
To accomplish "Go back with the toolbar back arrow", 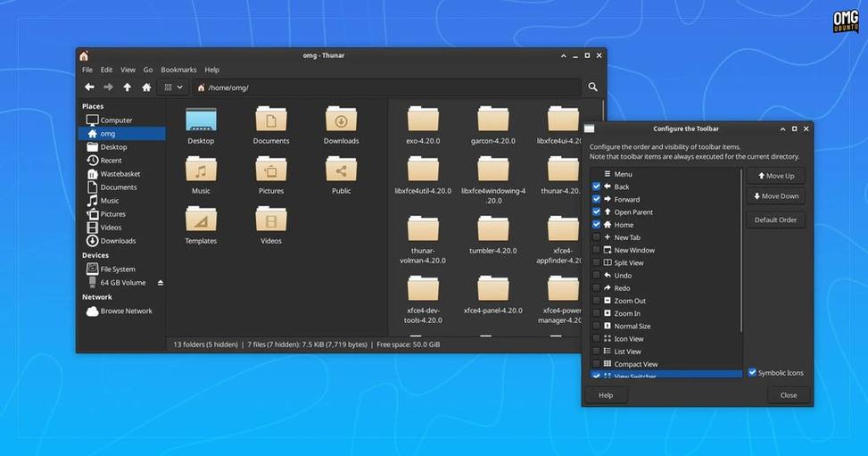I will 90,87.
